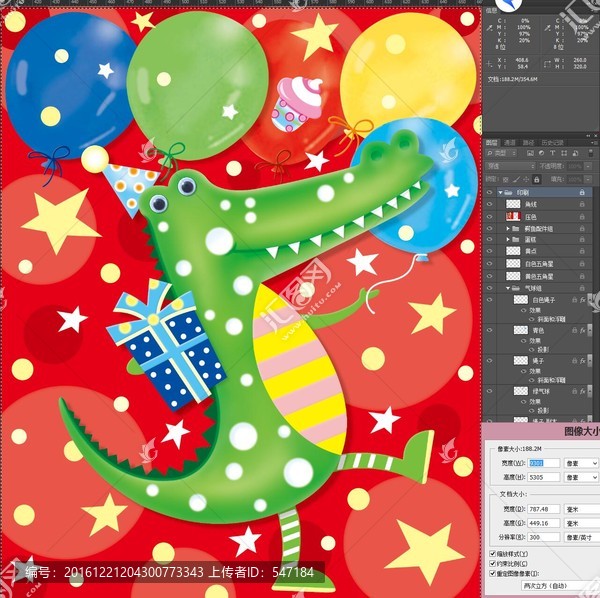The image size is (600, 598).
Task: Click pixel height field showing 5305
Action: 544,477
